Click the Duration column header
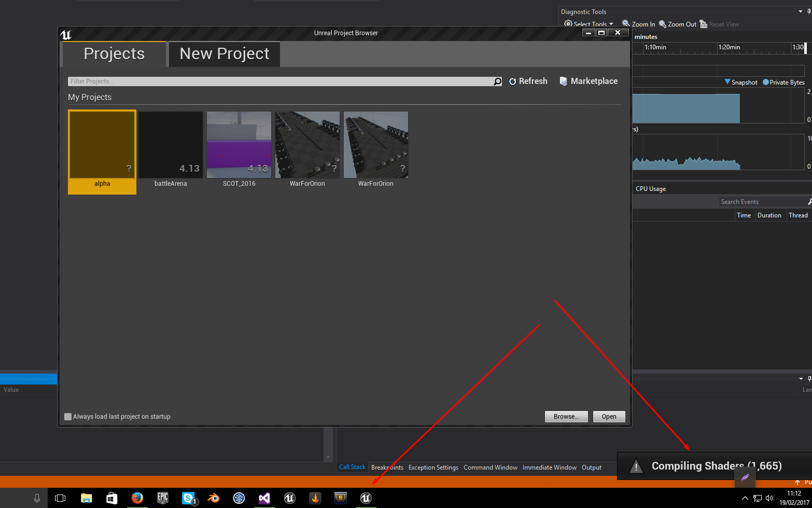812x508 pixels. click(x=769, y=215)
